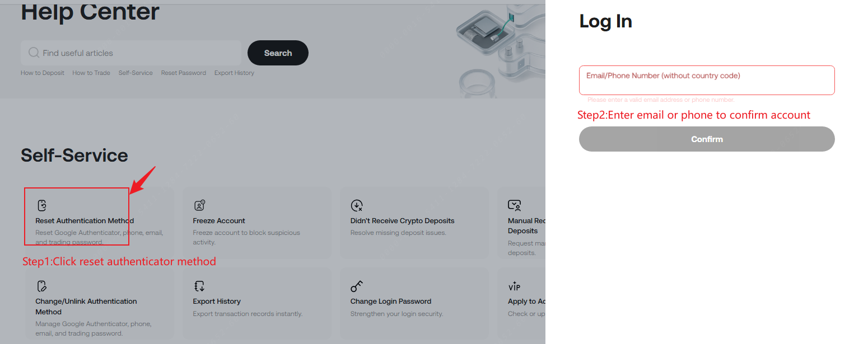The width and height of the screenshot is (868, 344).
Task: Open the Reset Password quick link
Action: (183, 73)
